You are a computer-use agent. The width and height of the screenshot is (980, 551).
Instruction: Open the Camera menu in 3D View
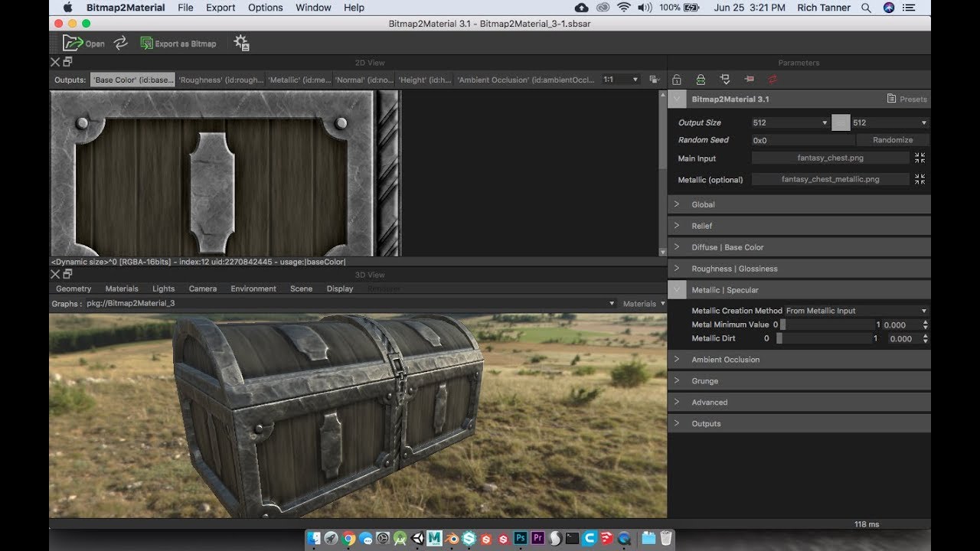coord(203,289)
